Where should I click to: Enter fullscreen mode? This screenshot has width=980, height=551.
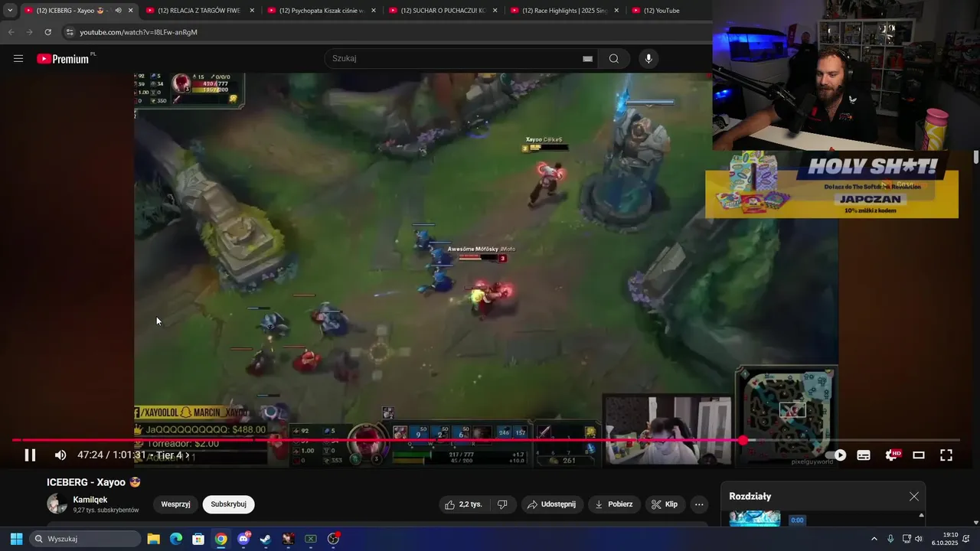[x=946, y=455]
